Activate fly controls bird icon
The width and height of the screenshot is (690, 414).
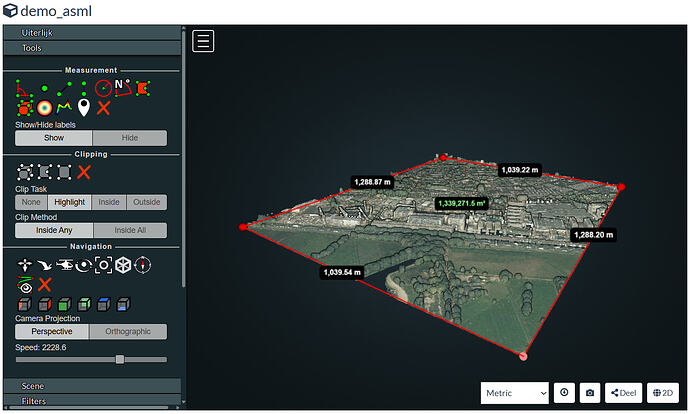pos(44,265)
